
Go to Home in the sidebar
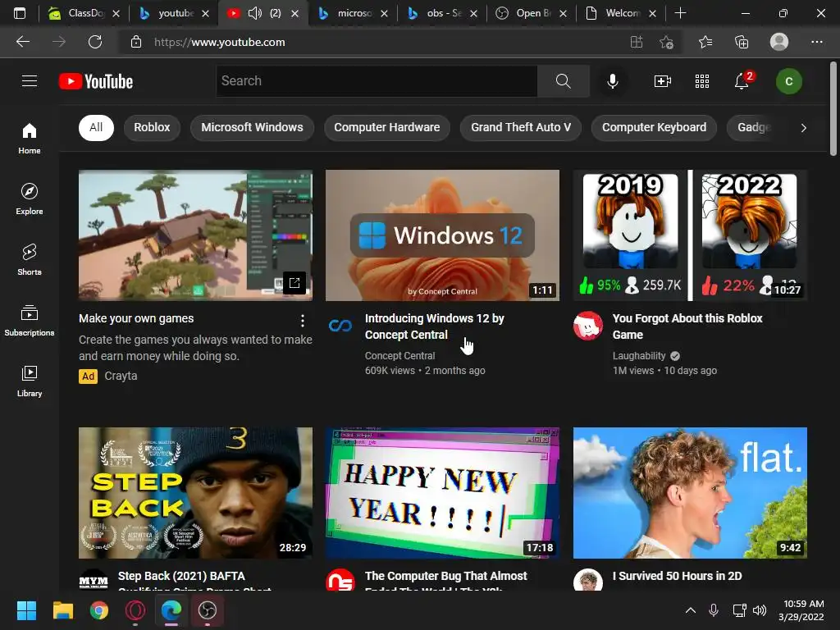30,138
